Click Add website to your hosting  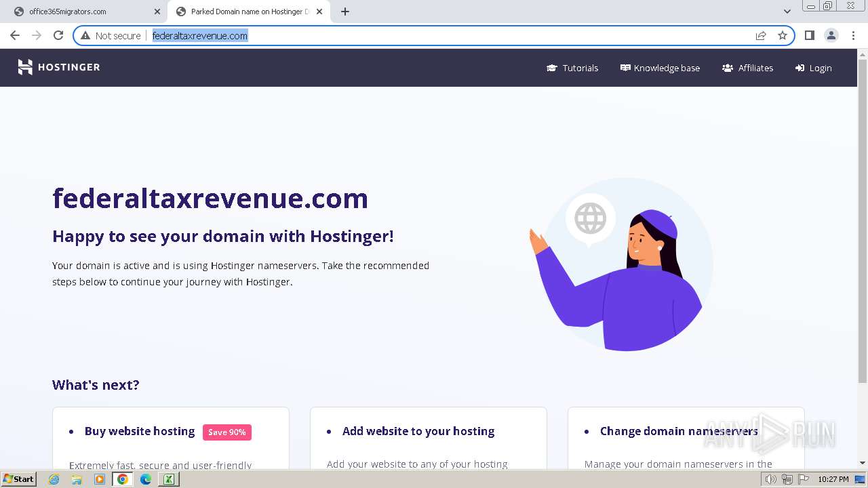(418, 431)
